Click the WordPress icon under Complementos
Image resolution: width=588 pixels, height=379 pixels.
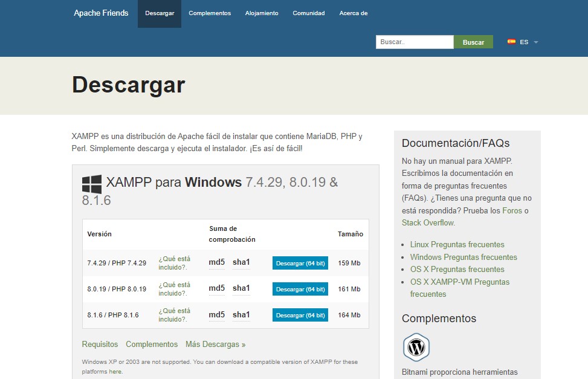(x=416, y=346)
